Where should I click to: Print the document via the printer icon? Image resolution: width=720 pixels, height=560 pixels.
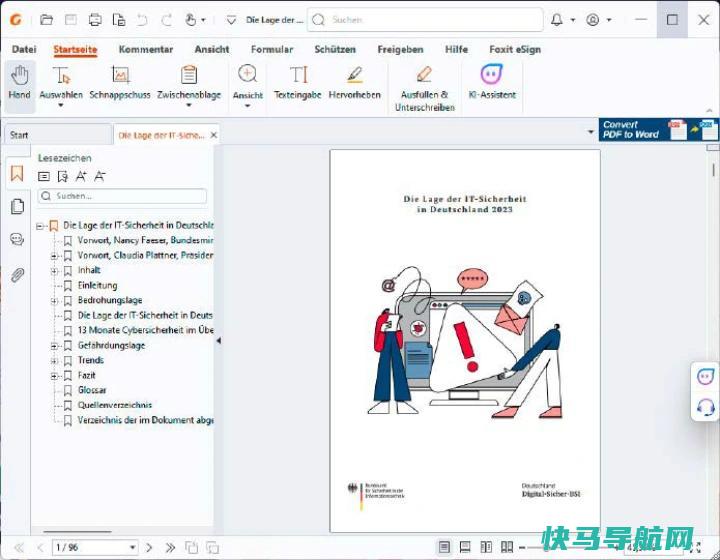coord(95,20)
